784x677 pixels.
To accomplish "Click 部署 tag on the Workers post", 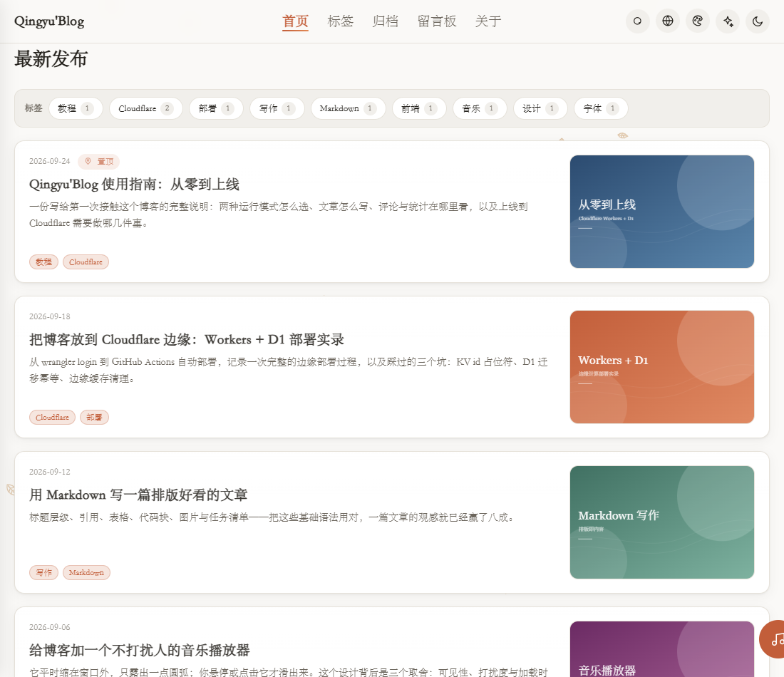I will (x=95, y=417).
